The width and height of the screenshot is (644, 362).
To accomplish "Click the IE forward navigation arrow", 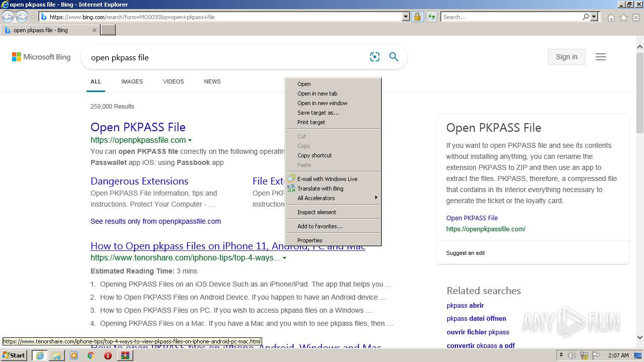I will [22, 17].
